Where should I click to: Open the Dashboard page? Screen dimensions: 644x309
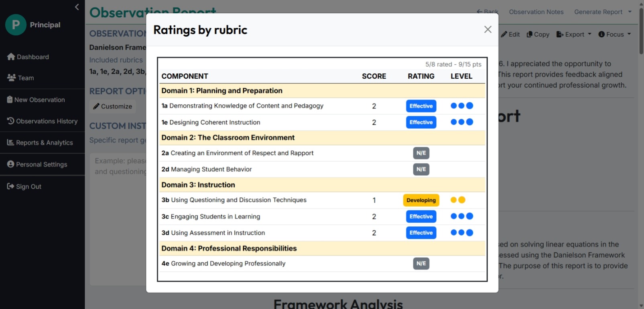(x=28, y=57)
